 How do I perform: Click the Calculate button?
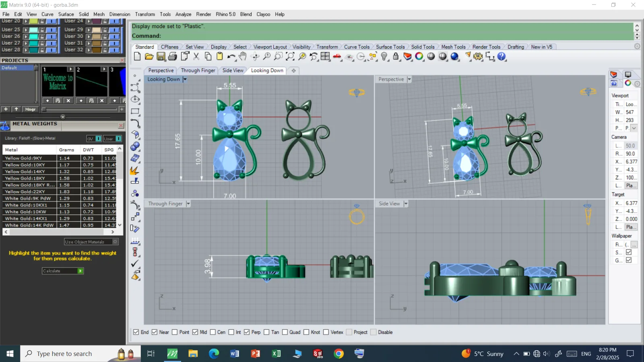tap(63, 271)
